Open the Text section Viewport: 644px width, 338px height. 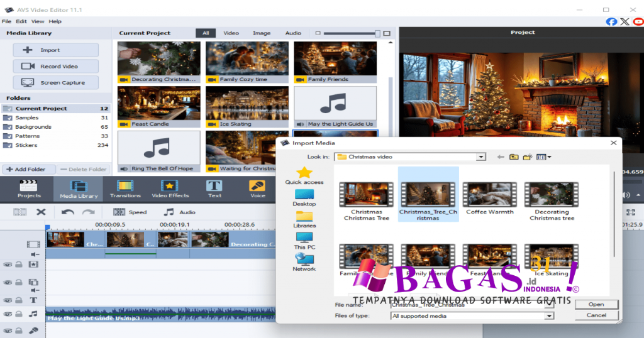point(214,189)
